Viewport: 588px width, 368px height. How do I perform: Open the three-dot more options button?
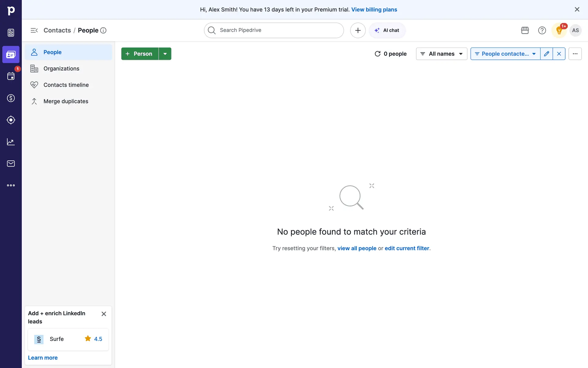575,54
